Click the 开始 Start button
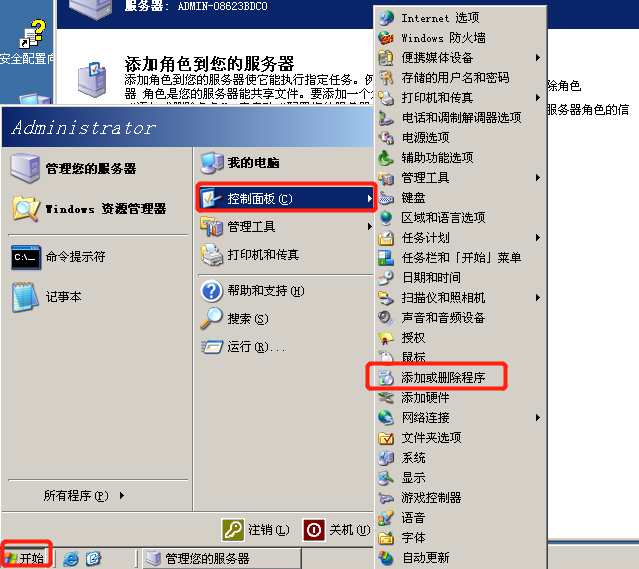 tap(24, 558)
